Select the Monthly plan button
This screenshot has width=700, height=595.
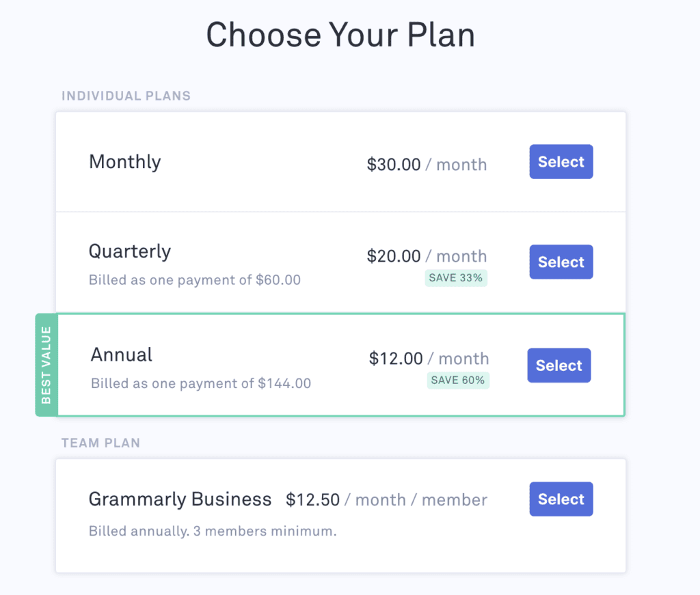tap(561, 161)
